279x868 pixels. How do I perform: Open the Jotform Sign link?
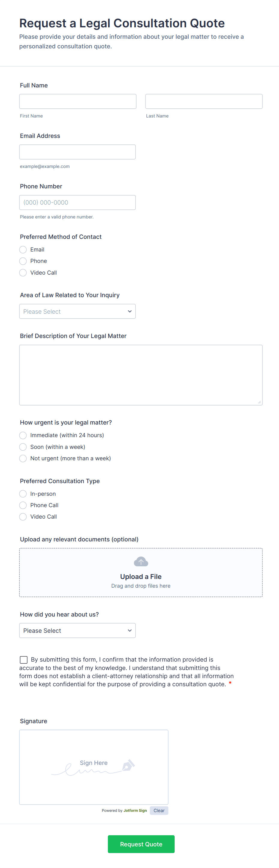pyautogui.click(x=135, y=810)
